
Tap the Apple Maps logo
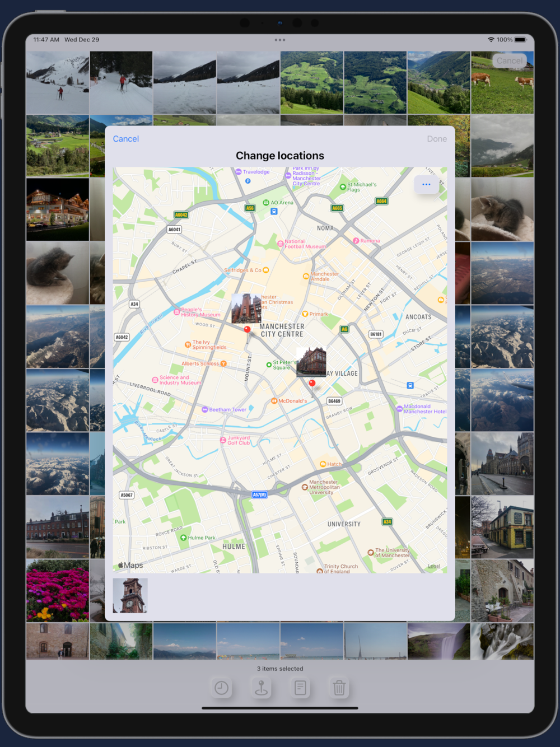pyautogui.click(x=130, y=565)
